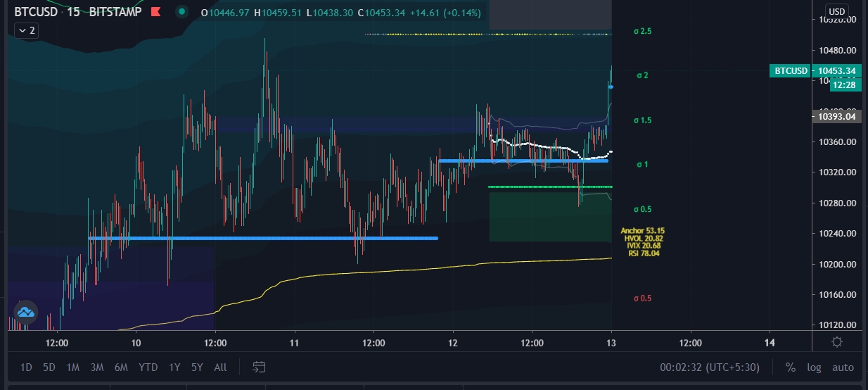
Task: Select the 1Y time range
Action: tap(175, 367)
